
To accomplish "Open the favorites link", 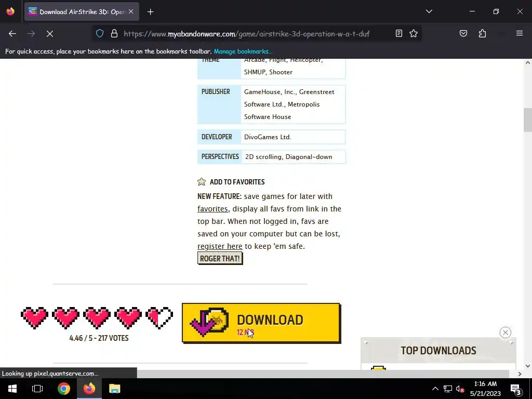I will [x=212, y=209].
